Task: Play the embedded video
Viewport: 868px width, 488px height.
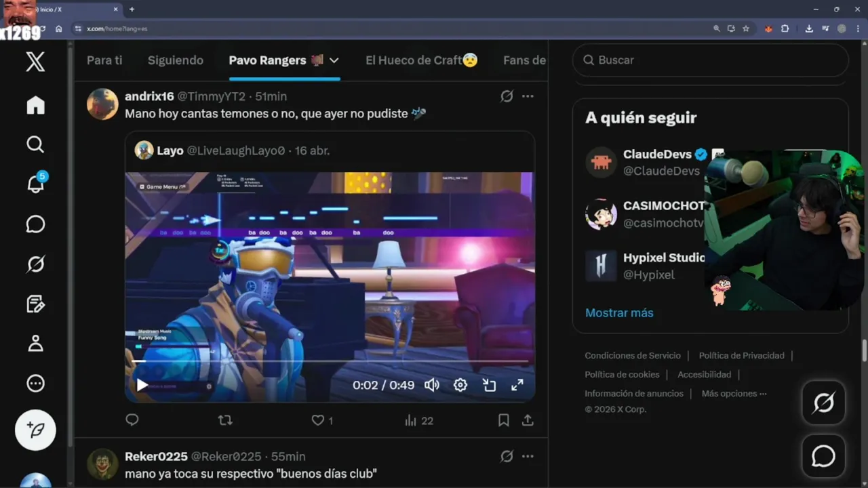Action: click(142, 385)
